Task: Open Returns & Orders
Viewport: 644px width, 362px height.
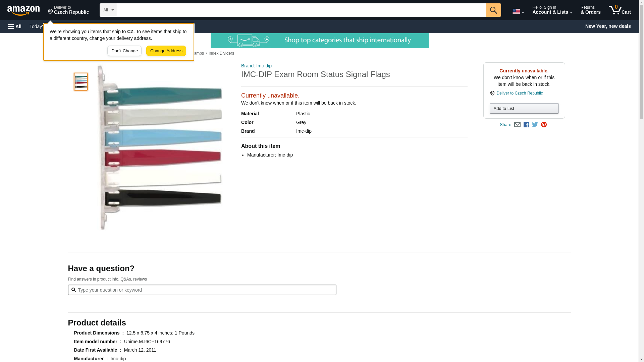Action: click(x=590, y=10)
